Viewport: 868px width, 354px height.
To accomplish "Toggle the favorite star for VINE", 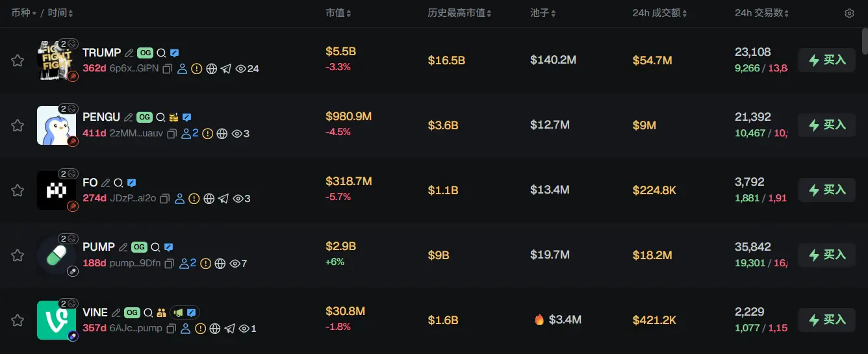I will [18, 320].
